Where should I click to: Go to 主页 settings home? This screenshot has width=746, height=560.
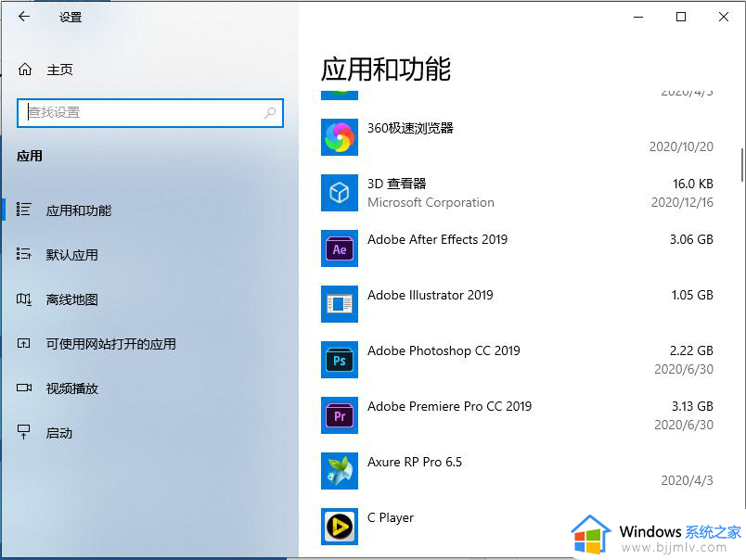click(59, 70)
